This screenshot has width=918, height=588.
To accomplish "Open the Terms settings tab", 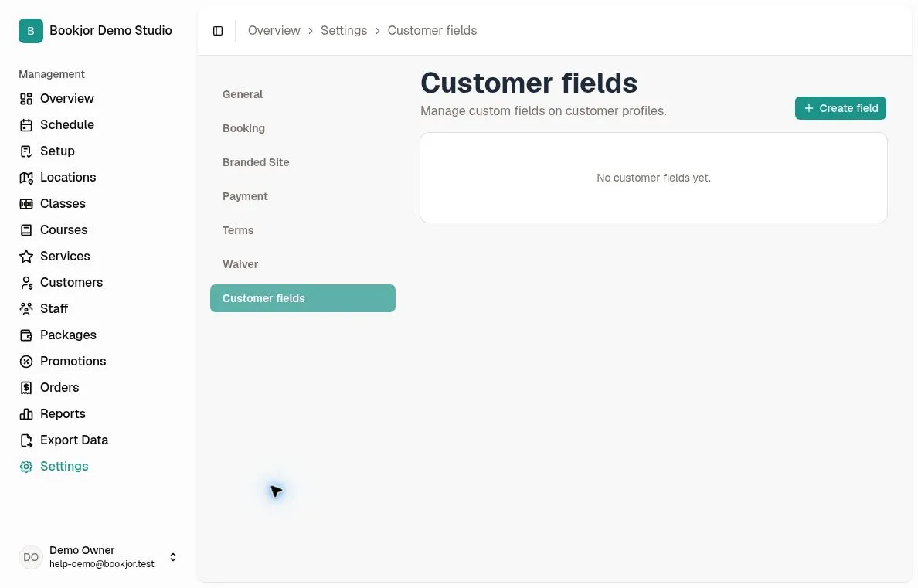I will point(303,231).
